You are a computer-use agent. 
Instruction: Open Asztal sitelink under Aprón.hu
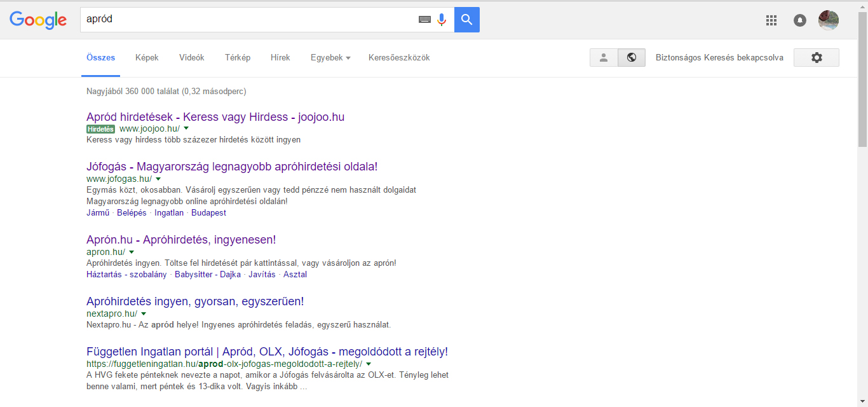coord(295,275)
